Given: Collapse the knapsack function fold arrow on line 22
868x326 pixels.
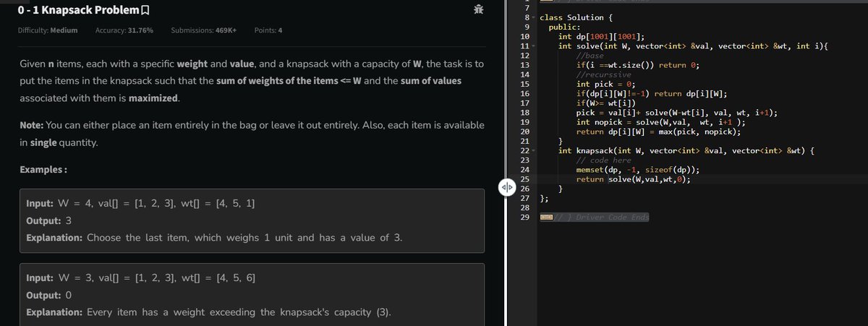Looking at the screenshot, I should click(x=535, y=150).
